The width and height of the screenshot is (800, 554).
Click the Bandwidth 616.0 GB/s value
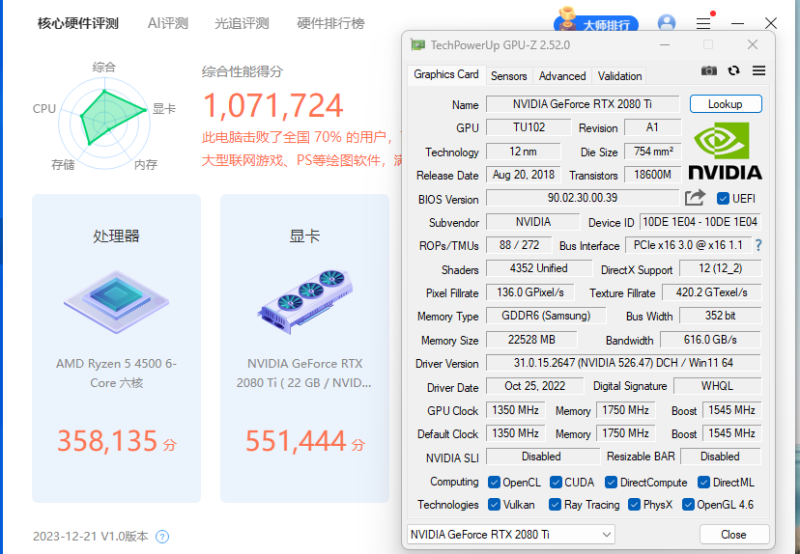point(710,340)
